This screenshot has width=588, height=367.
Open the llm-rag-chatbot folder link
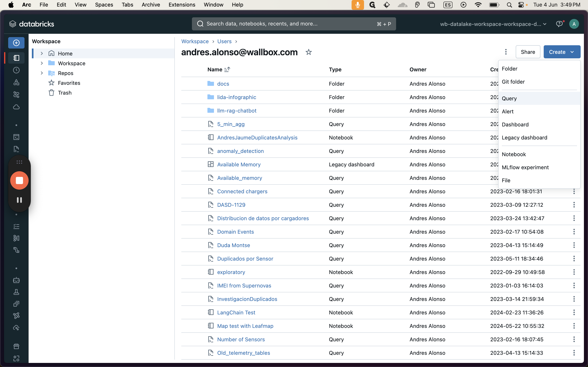(x=237, y=111)
